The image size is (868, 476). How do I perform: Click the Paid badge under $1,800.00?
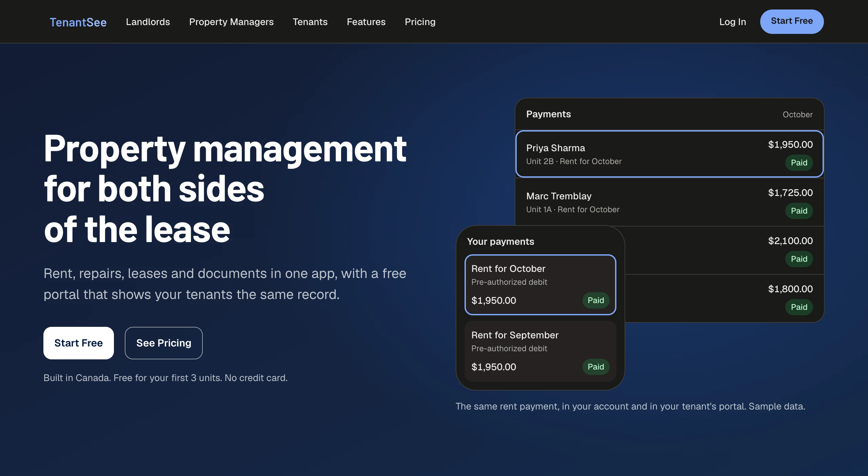click(799, 307)
